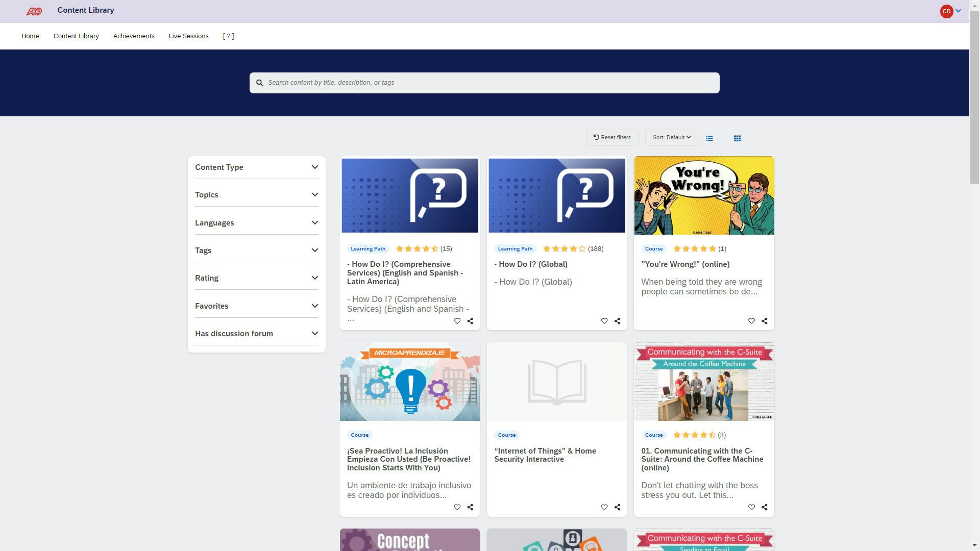Click the Reset filters button

pos(611,138)
